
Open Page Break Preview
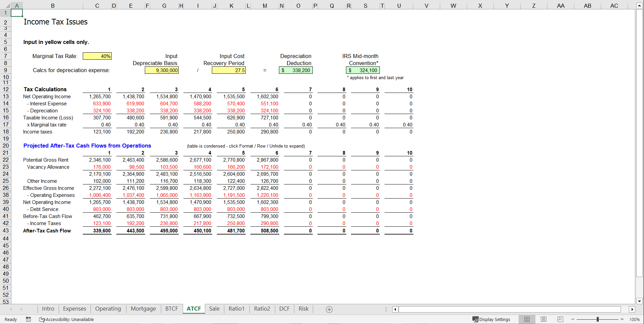pyautogui.click(x=560, y=319)
